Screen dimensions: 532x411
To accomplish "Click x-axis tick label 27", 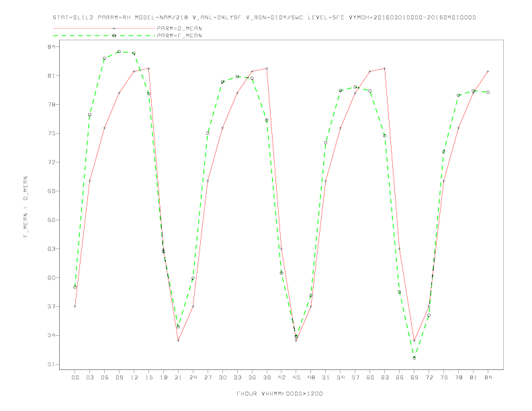I will point(208,377).
